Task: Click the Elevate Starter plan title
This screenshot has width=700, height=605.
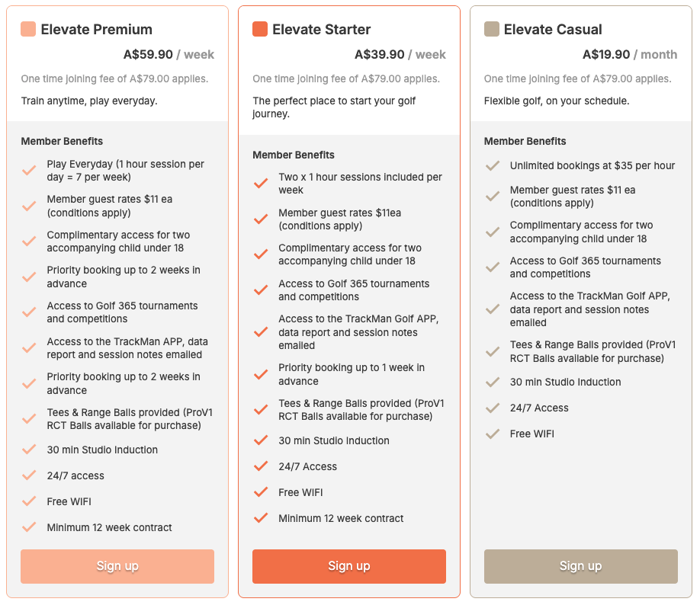Action: coord(322,30)
